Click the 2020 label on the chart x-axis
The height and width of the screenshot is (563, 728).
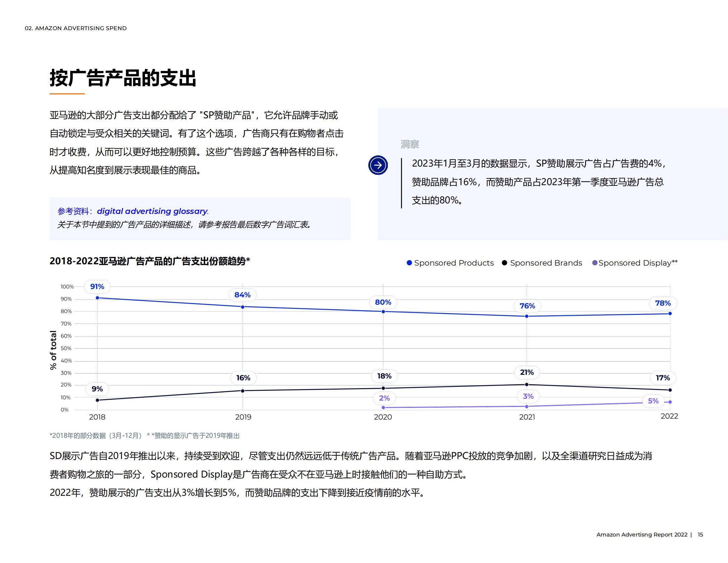coord(383,417)
